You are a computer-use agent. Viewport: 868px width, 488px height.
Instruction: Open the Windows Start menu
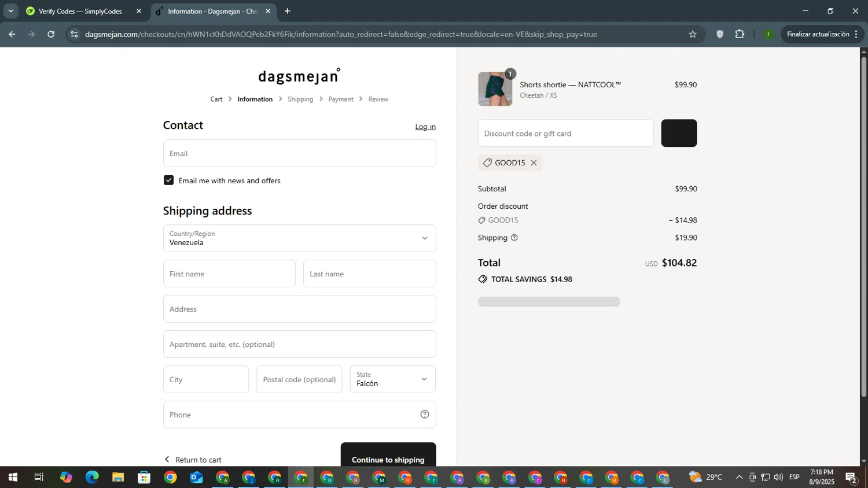click(x=13, y=478)
